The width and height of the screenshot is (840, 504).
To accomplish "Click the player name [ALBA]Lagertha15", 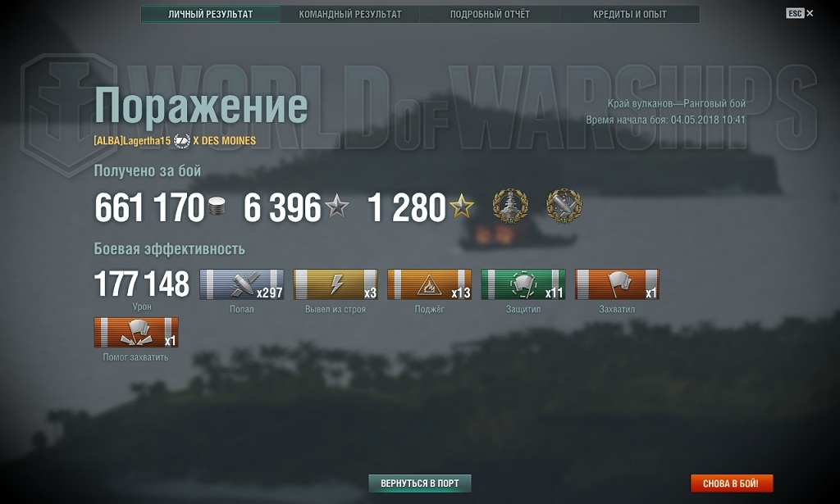I will pyautogui.click(x=132, y=141).
